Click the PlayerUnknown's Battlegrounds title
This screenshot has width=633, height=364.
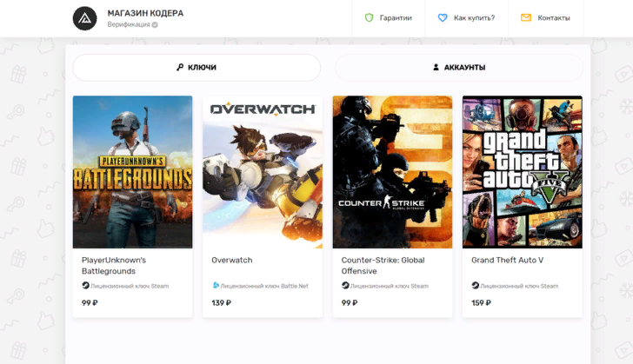[114, 266]
